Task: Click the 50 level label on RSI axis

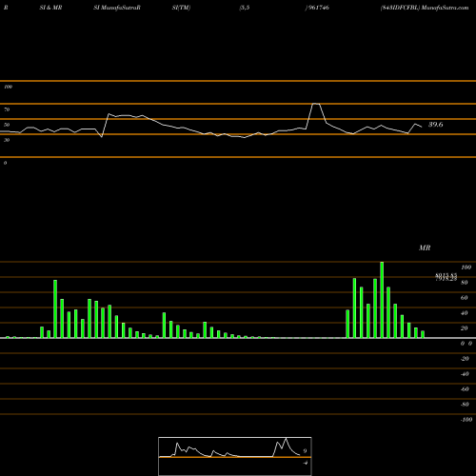Action: (x=7, y=125)
